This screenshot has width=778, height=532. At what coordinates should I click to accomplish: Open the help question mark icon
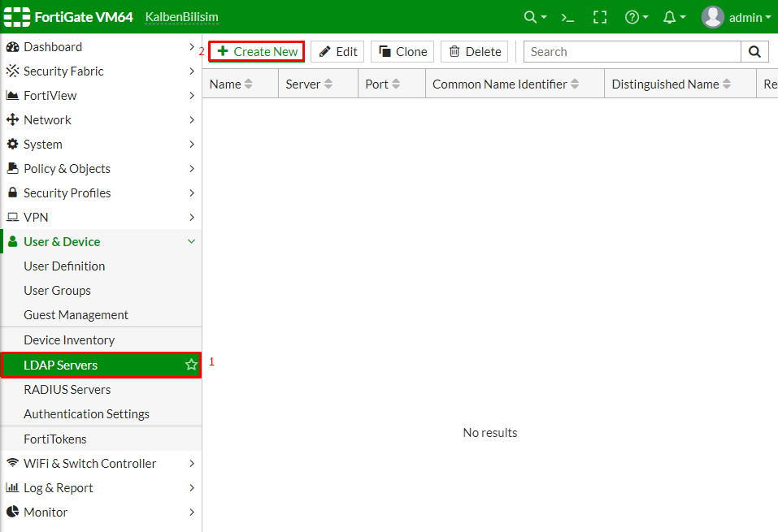point(632,17)
